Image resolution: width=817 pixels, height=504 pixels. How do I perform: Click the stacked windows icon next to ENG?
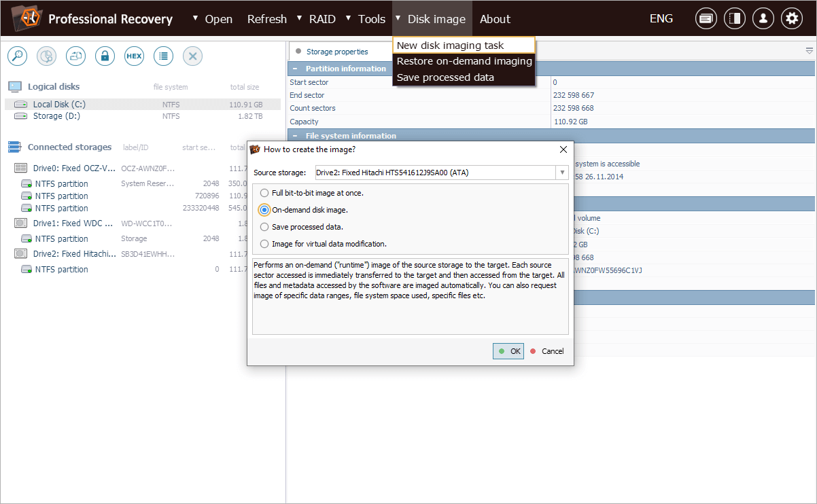706,19
